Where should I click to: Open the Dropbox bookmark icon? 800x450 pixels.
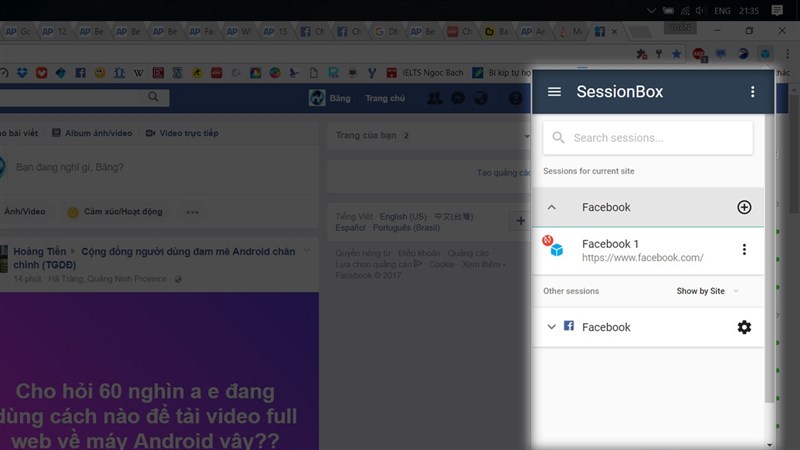(22, 73)
